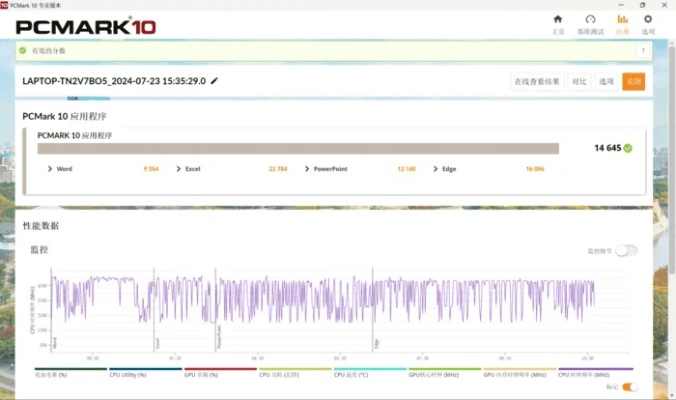Expand the Excel score row

coord(179,169)
